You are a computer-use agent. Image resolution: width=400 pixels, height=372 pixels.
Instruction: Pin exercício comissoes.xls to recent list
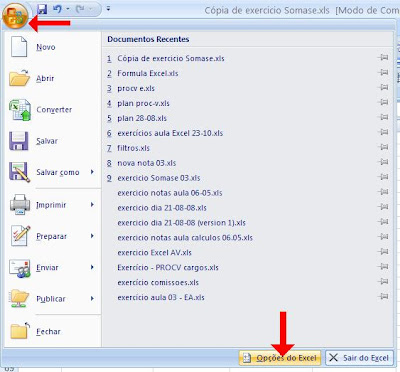click(x=384, y=281)
